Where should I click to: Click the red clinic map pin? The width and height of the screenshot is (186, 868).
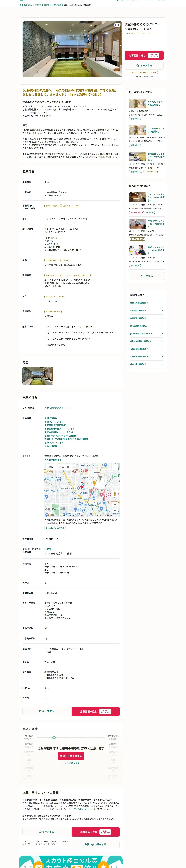coord(82,486)
